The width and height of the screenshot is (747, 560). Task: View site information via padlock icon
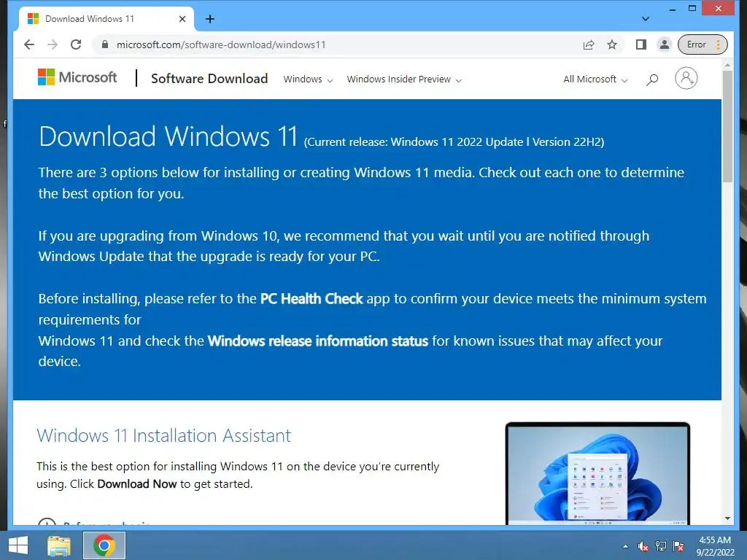tap(105, 44)
